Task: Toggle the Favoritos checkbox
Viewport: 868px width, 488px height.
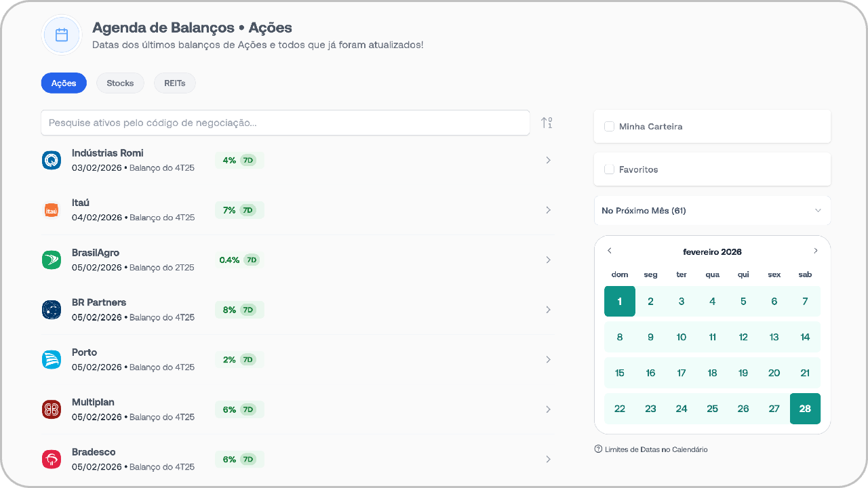Action: (609, 169)
